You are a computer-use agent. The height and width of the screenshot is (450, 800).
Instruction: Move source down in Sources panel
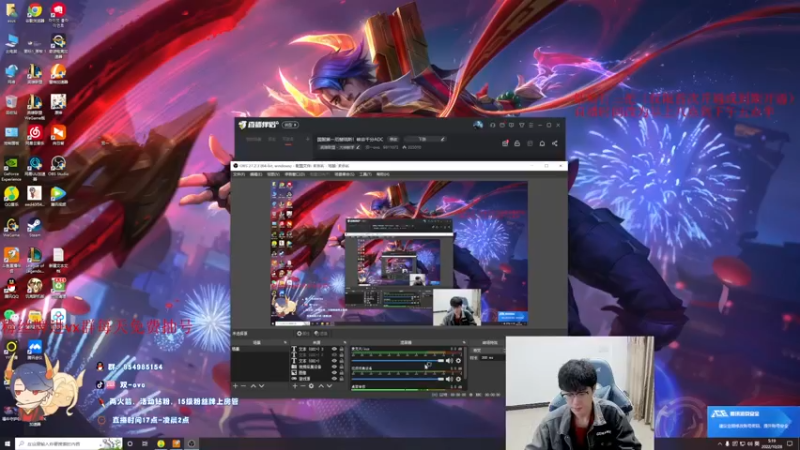click(330, 386)
